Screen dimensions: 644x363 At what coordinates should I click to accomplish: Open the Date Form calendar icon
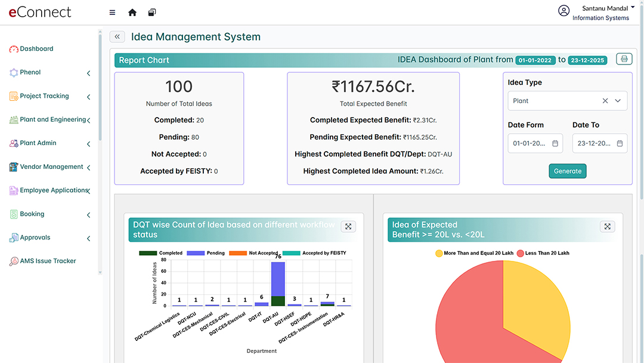click(555, 143)
